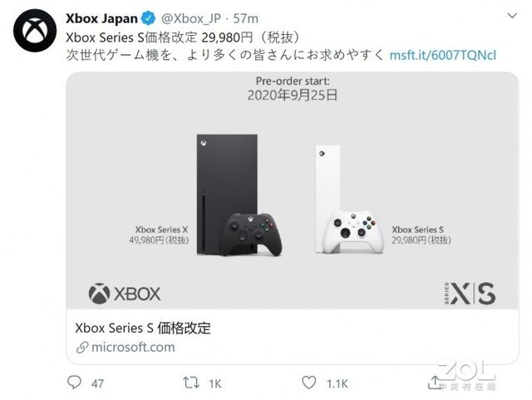Image resolution: width=532 pixels, height=400 pixels.
Task: Reply using the comment bubble icon
Action: (74, 383)
